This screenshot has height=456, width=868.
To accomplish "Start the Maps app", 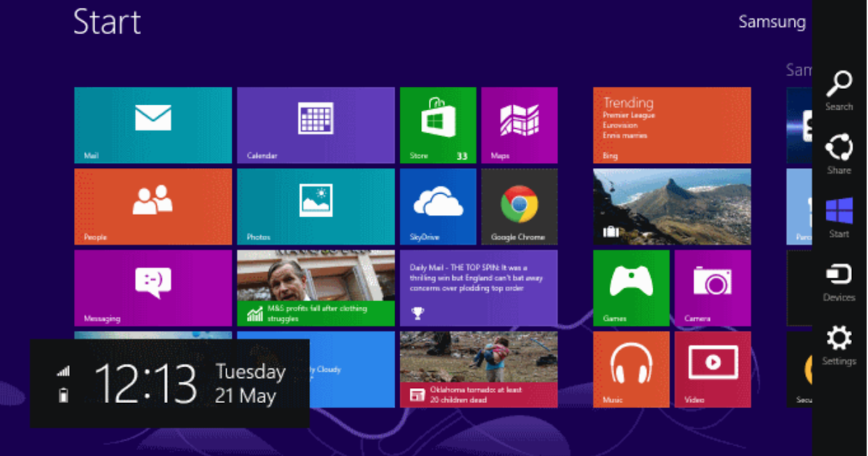I will click(x=519, y=124).
